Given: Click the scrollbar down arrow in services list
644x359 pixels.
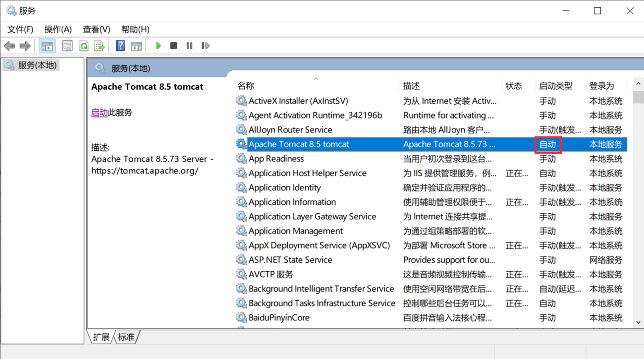Looking at the screenshot, I should [x=638, y=322].
